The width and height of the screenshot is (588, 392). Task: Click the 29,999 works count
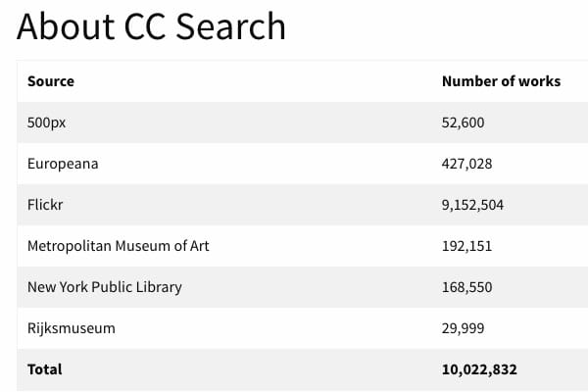tap(463, 328)
